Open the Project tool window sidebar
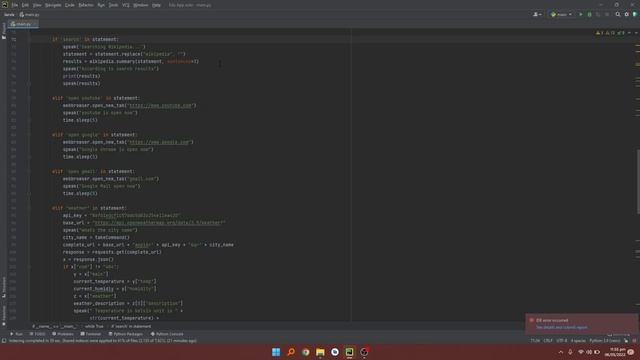640x360 pixels. click(4, 31)
